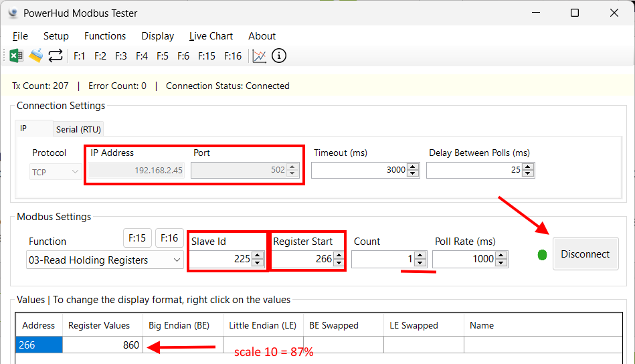The width and height of the screenshot is (635, 364).
Task: Decrease Register Start with down arrow
Action: [339, 262]
